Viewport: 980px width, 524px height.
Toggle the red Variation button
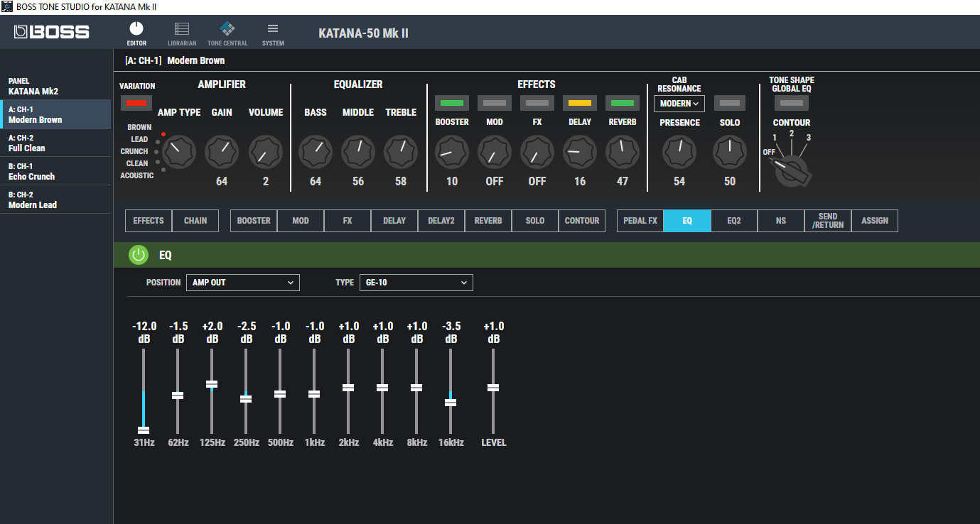click(136, 103)
